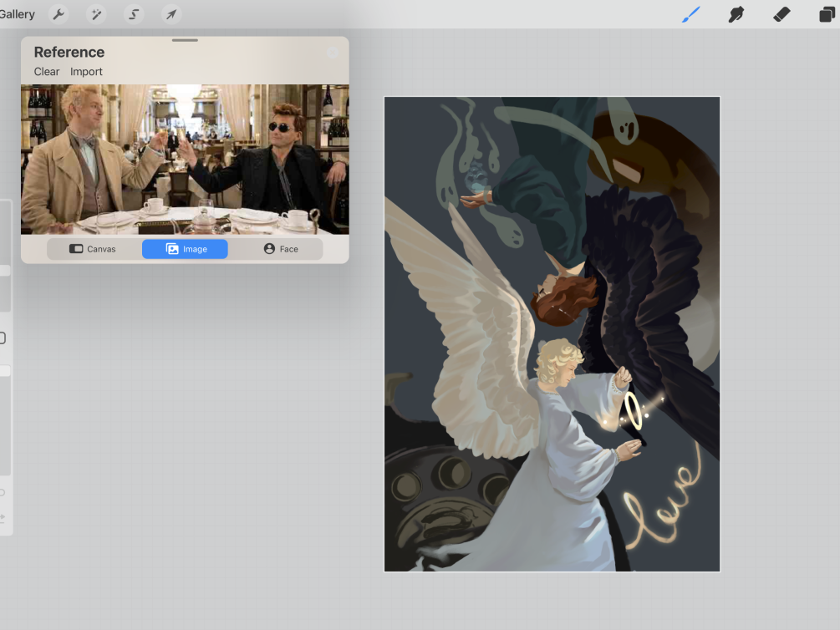Clear the reference image

point(47,71)
